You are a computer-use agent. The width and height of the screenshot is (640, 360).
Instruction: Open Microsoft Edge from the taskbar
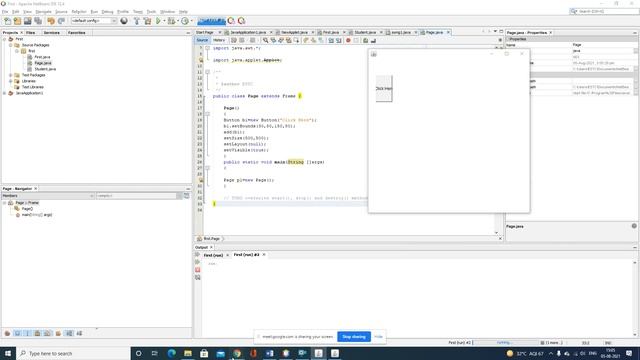click(171, 353)
